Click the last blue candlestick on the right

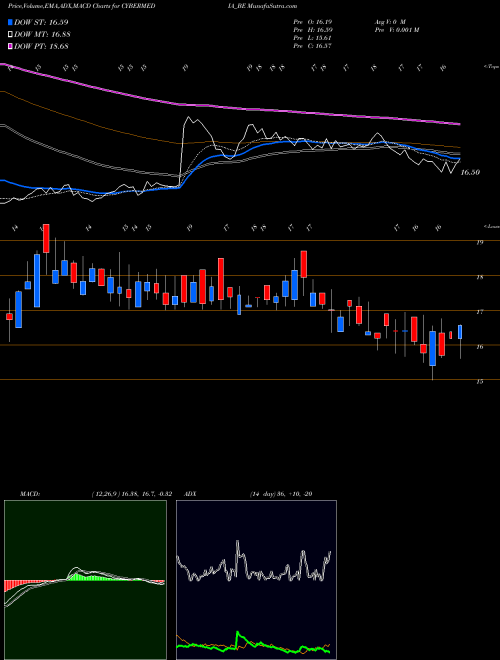460,332
